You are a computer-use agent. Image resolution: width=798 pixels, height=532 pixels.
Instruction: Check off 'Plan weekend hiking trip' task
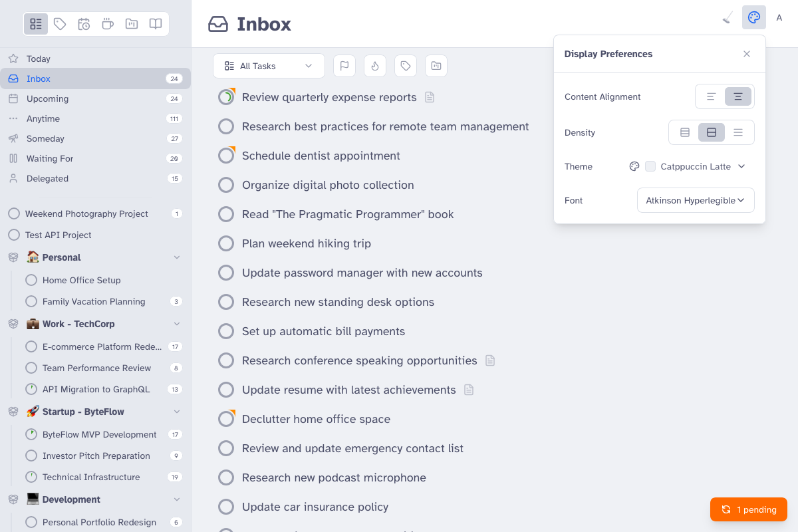coord(226,243)
